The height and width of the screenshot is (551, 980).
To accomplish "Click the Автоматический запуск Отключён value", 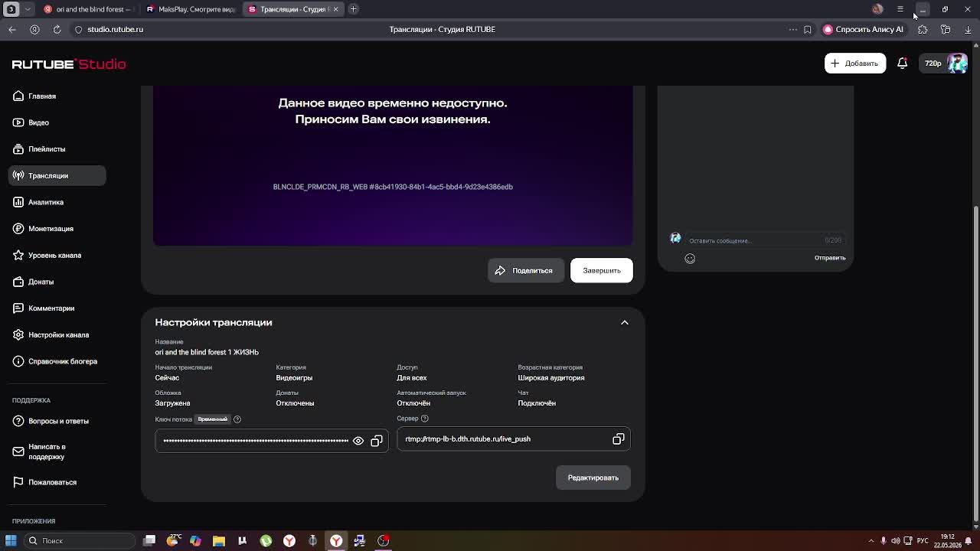I will click(x=413, y=403).
